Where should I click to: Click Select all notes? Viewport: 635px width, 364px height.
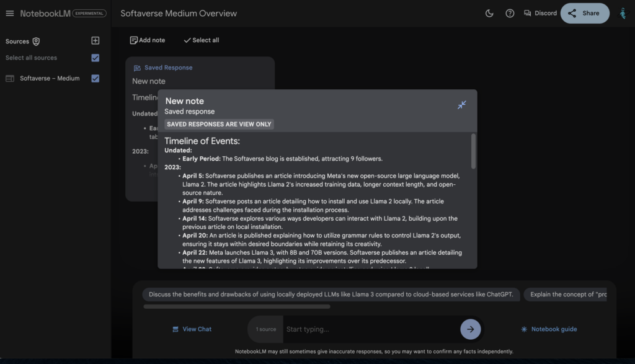[x=201, y=40]
